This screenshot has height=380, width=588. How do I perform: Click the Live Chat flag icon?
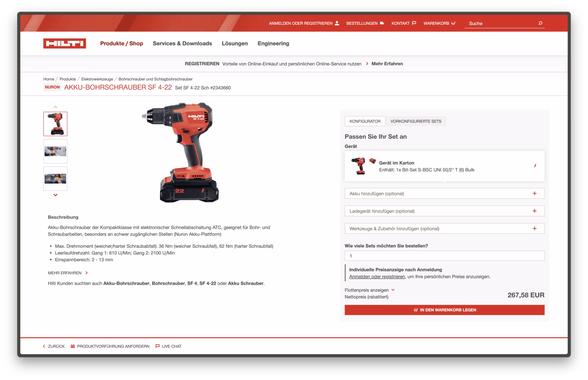click(157, 346)
